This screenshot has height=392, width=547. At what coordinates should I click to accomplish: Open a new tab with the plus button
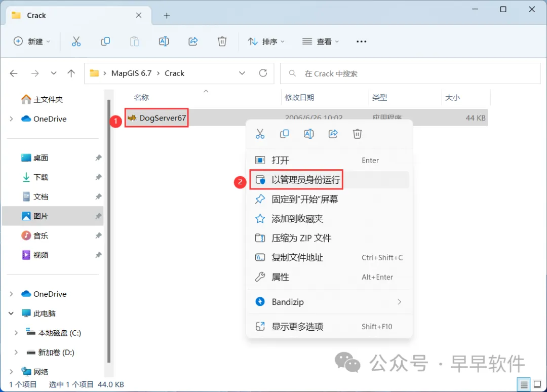[x=167, y=15]
